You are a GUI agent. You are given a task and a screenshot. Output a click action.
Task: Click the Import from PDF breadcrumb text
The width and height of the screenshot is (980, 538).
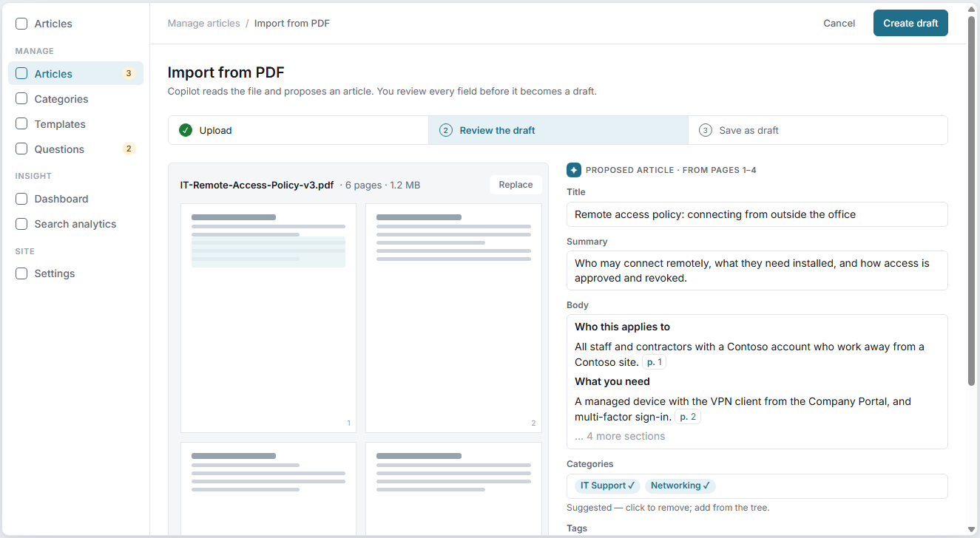[292, 24]
